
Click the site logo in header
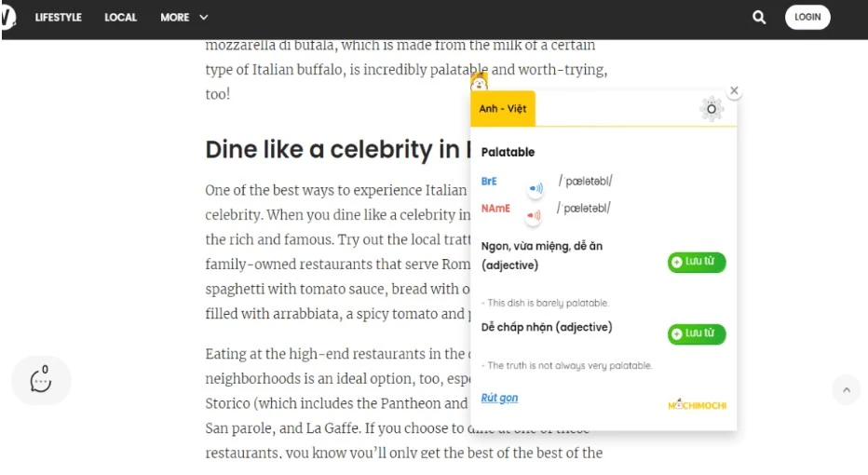[x=7, y=17]
